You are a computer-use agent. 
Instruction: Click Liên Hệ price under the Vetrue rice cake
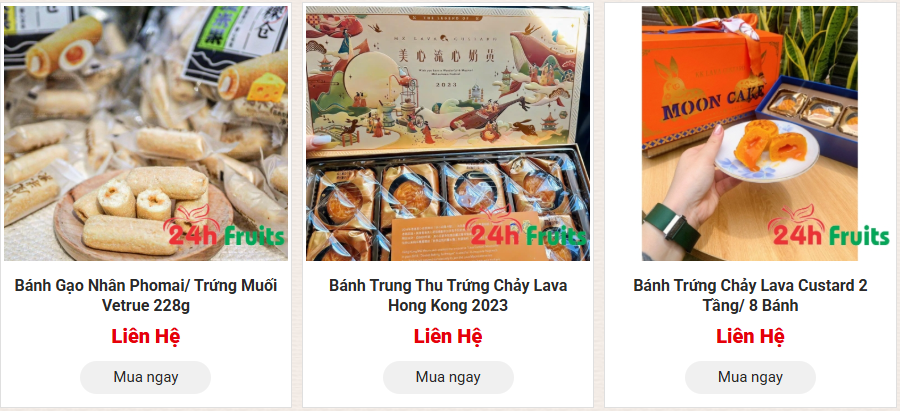tap(146, 336)
